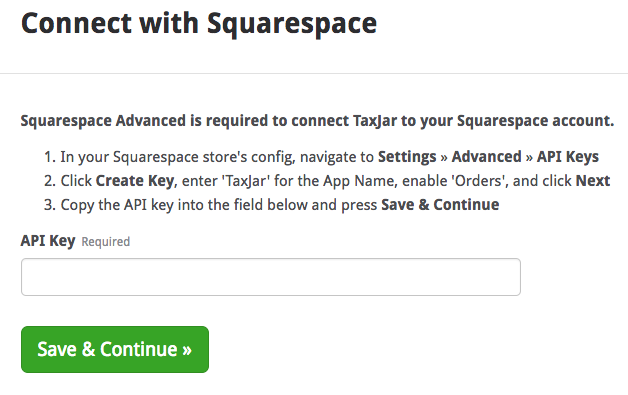Click the list number 3 marker
The image size is (628, 395).
[x=50, y=205]
